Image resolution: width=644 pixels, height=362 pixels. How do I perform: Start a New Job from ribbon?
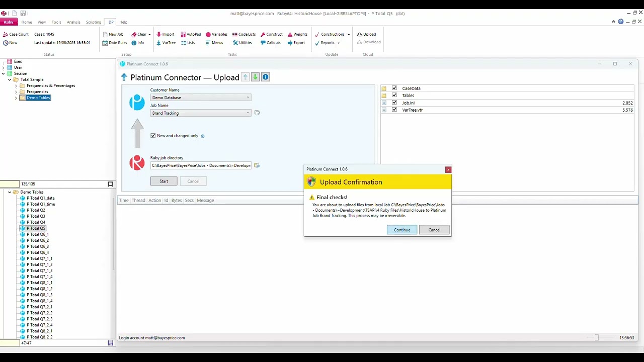(113, 35)
